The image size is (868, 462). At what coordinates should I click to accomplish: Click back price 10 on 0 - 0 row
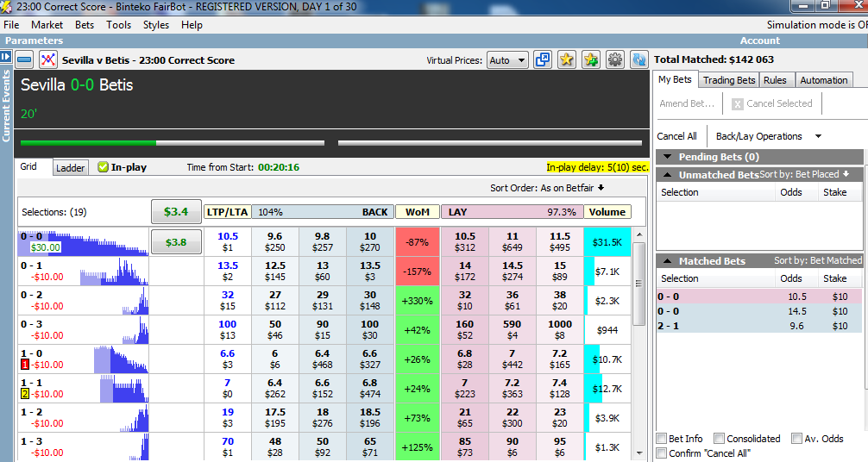pyautogui.click(x=370, y=242)
